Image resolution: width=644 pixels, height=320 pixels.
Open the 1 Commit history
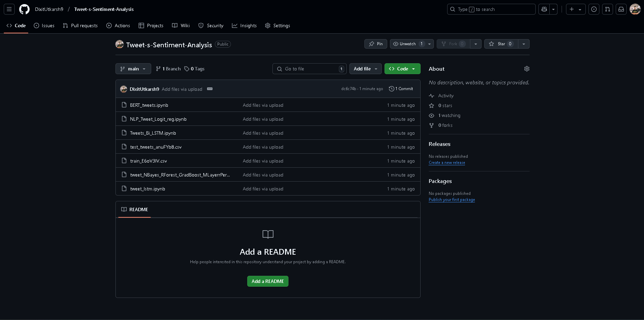click(401, 89)
